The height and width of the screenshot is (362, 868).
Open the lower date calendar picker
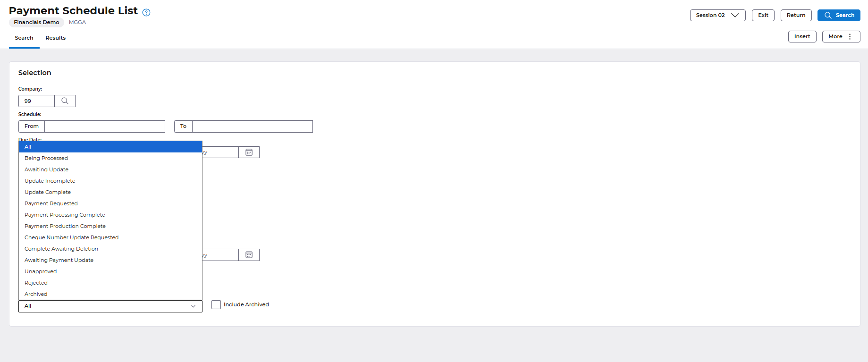point(249,255)
